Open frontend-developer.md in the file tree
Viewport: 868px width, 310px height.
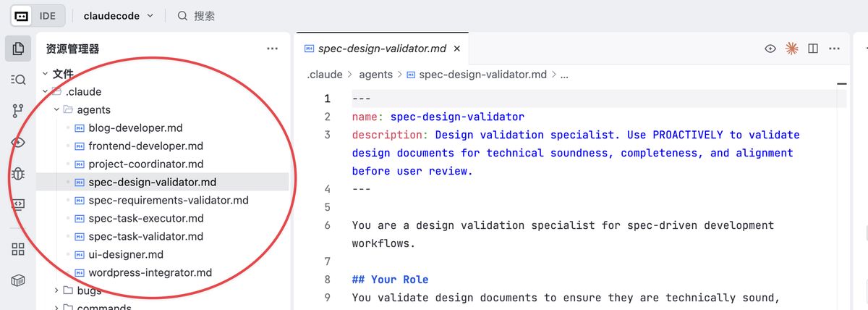click(145, 146)
